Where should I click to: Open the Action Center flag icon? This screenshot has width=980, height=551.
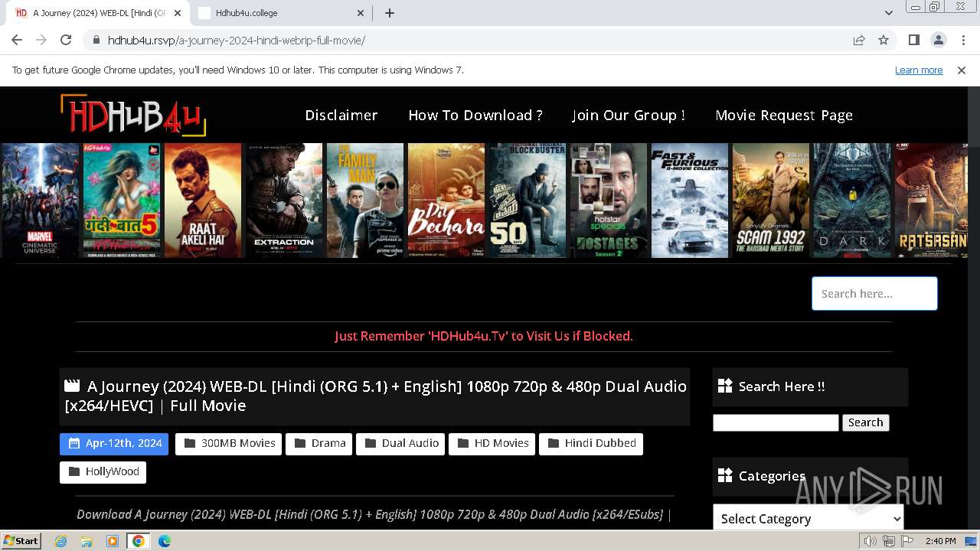pyautogui.click(x=907, y=541)
